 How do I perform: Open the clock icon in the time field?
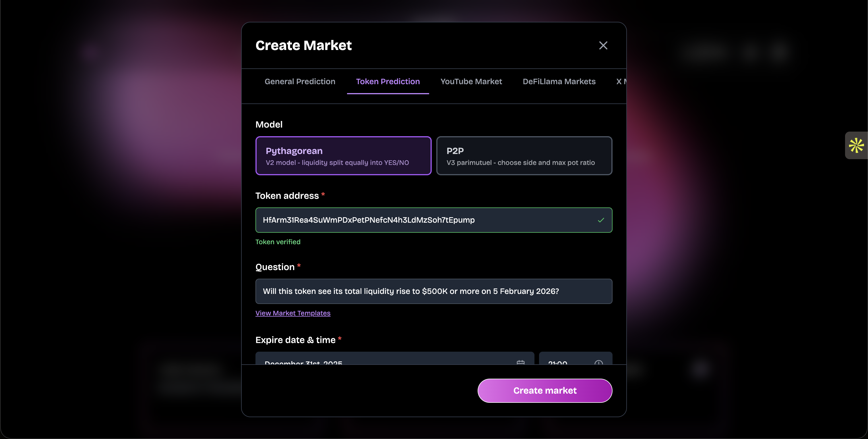click(x=598, y=363)
